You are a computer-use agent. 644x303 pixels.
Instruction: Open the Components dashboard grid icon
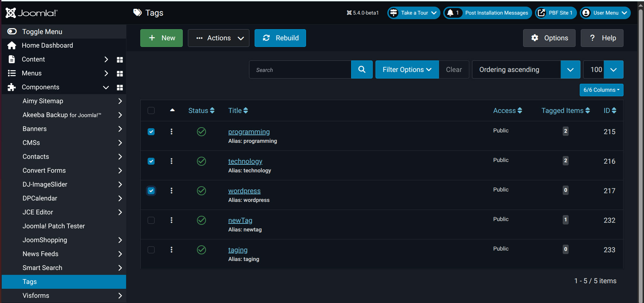pyautogui.click(x=120, y=88)
